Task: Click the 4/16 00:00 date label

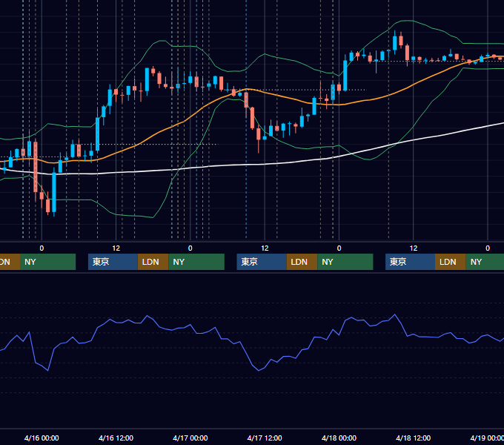Action: 42,438
